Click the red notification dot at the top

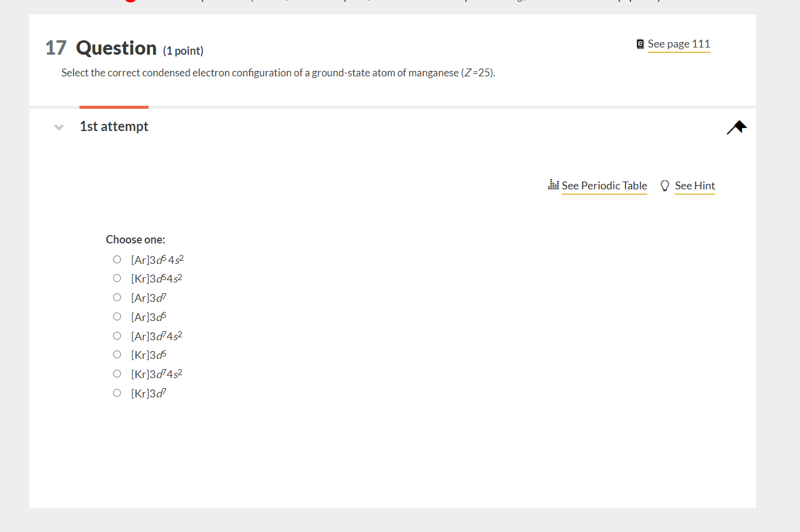click(130, 2)
